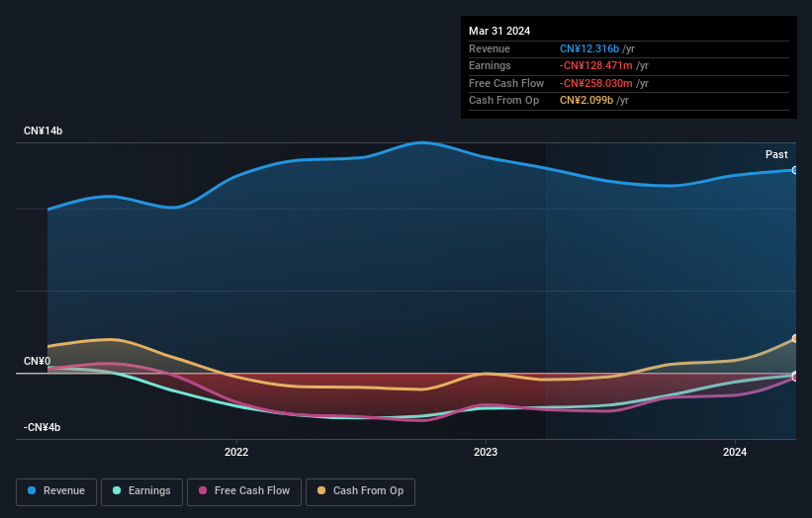Toggle the Earnings legend button

(x=141, y=491)
